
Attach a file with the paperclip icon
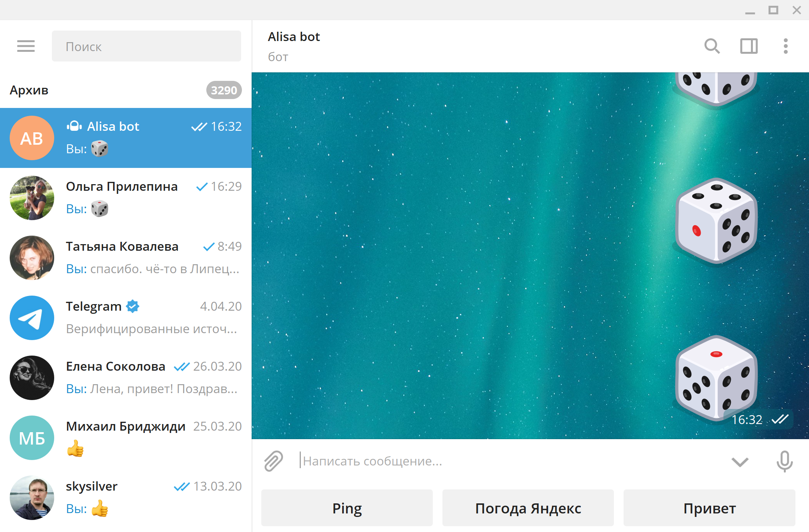(274, 461)
